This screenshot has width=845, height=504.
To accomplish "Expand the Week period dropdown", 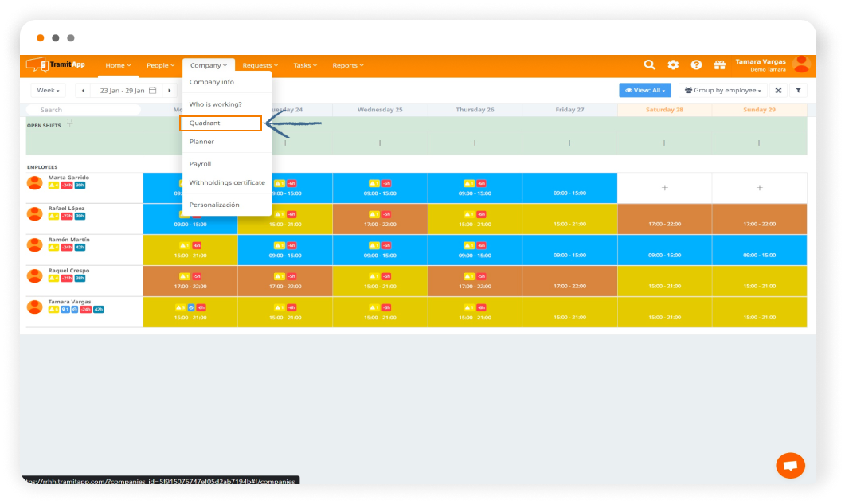I will click(48, 91).
